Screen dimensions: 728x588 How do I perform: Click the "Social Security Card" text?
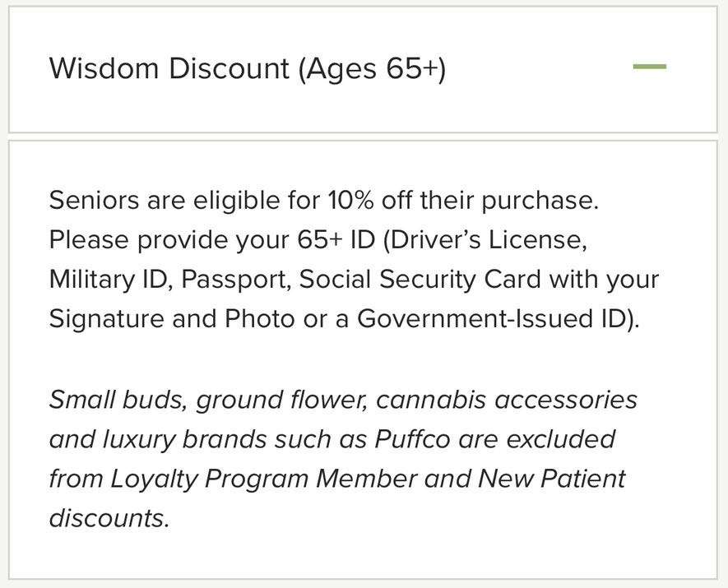tap(420, 279)
